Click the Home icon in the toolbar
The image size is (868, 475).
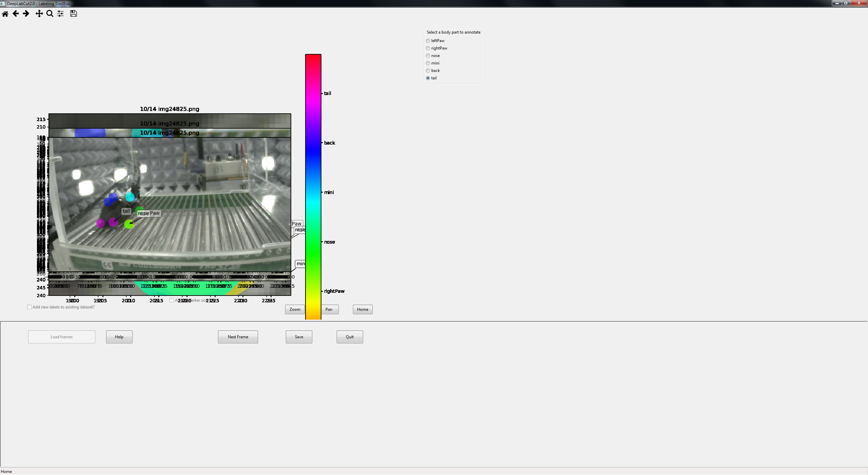pyautogui.click(x=5, y=14)
